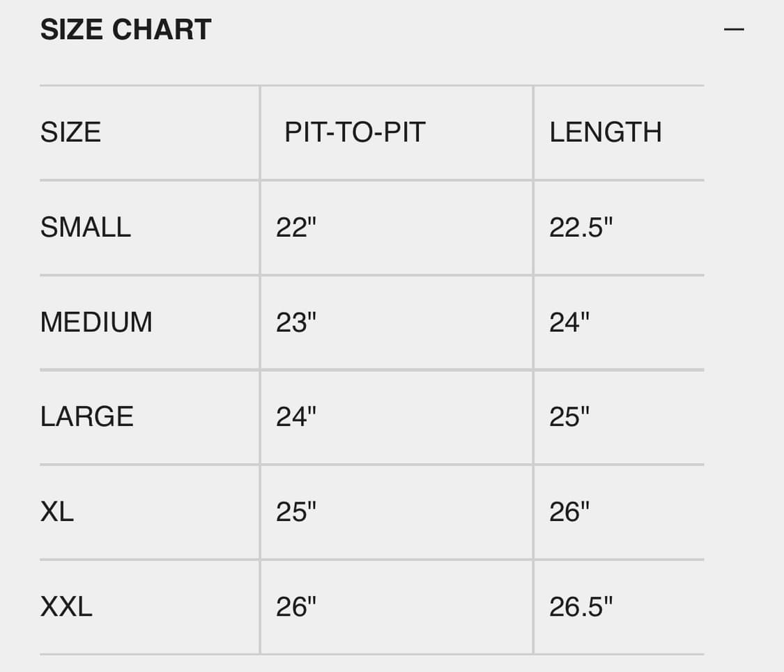
Task: Select the XXL size row label
Action: (66, 607)
